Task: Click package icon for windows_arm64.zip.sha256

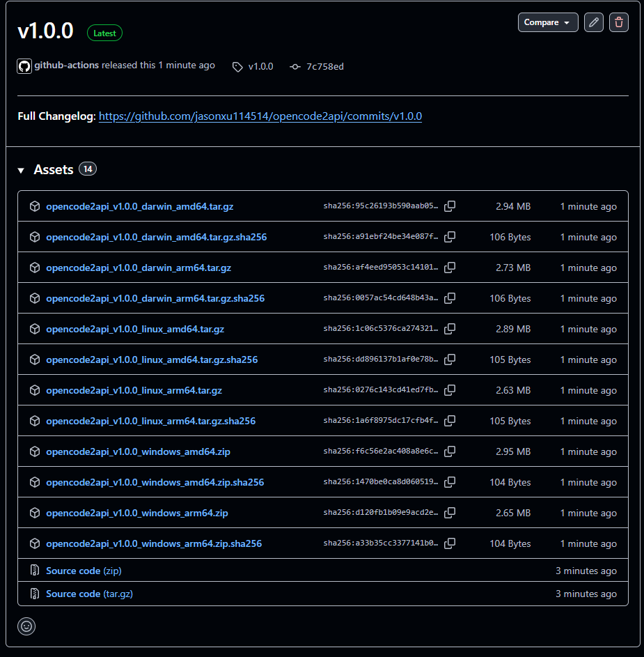Action: [35, 543]
